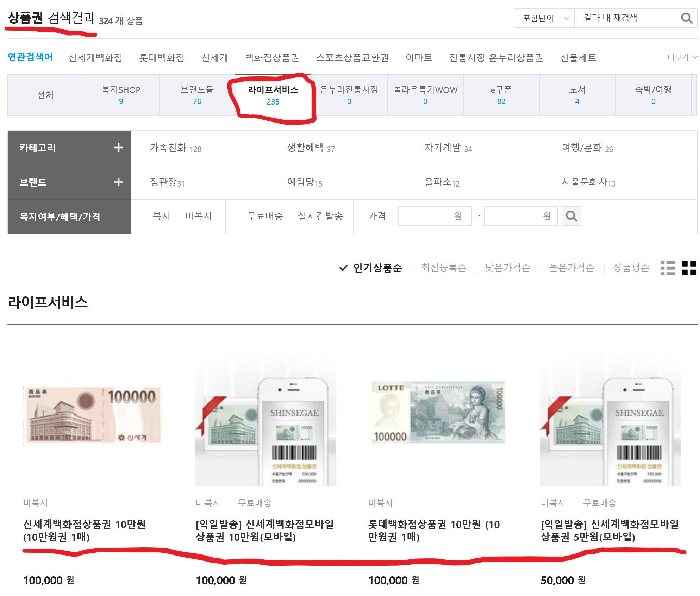
Task: Switch to list view icon
Action: pyautogui.click(x=668, y=268)
